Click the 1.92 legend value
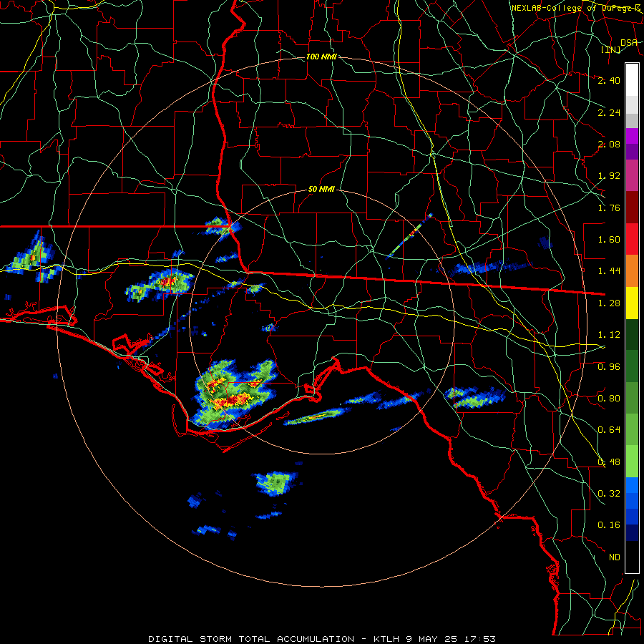Image resolution: width=644 pixels, height=644 pixels. click(609, 176)
